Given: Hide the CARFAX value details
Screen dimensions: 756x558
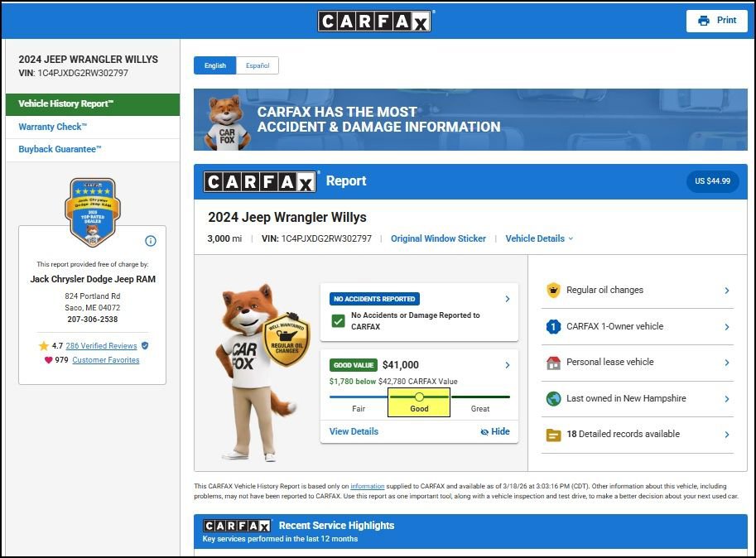Looking at the screenshot, I should tap(495, 431).
